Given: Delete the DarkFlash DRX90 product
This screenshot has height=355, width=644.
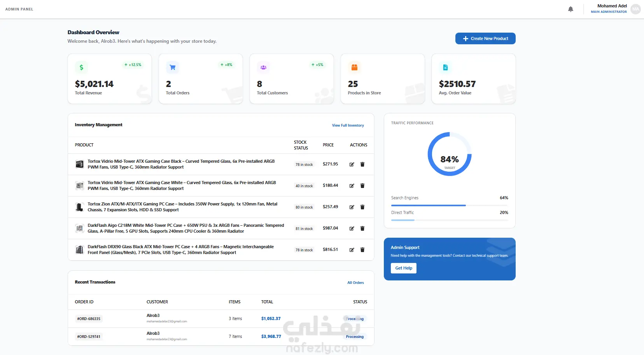Looking at the screenshot, I should pos(362,250).
